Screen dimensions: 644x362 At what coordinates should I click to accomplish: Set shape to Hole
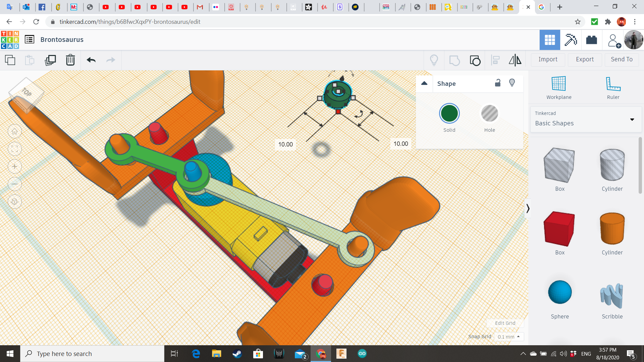tap(489, 114)
